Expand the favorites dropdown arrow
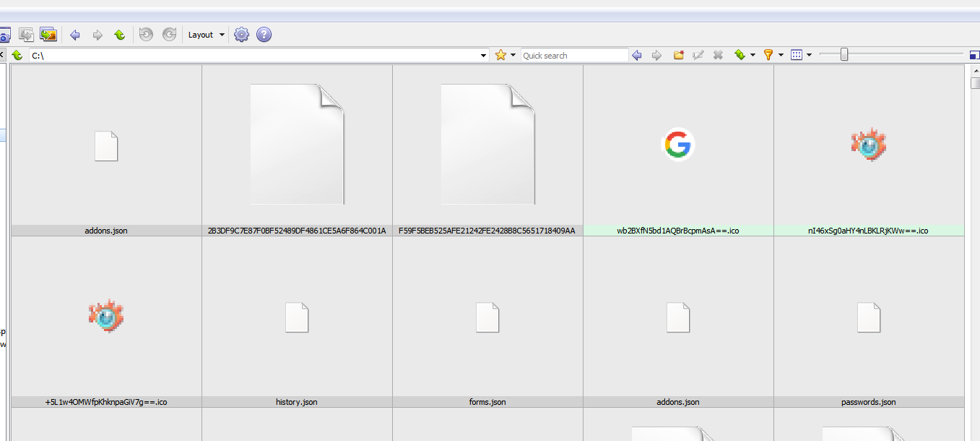Screen dimensions: 980x441 coord(513,56)
